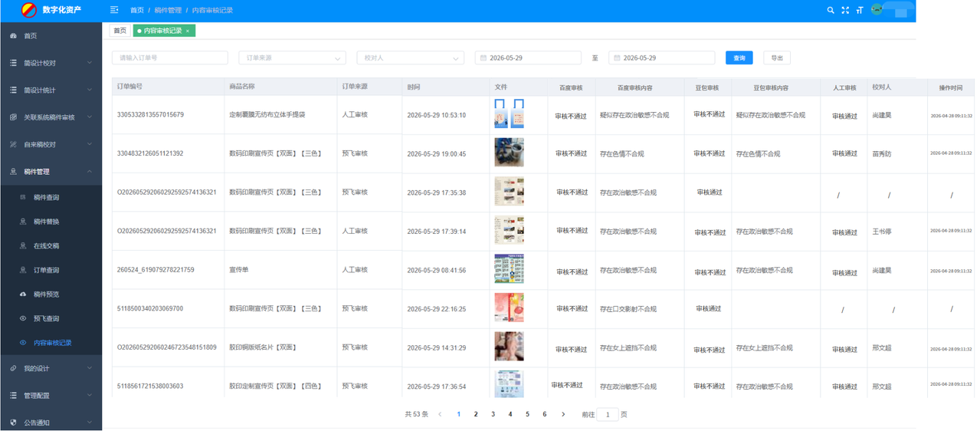Click the 稿件预览 cloud upload icon
The height and width of the screenshot is (431, 980).
[23, 294]
